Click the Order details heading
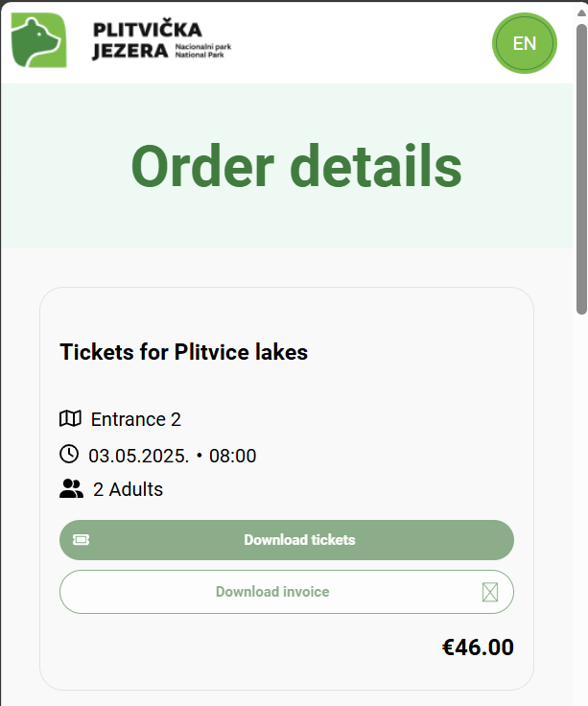The width and height of the screenshot is (588, 706). click(x=295, y=166)
